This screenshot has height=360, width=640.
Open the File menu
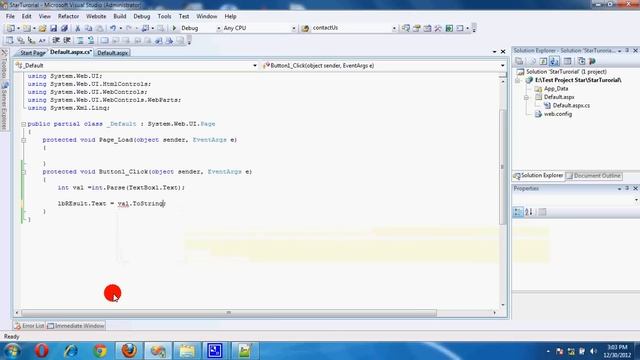pos(10,16)
